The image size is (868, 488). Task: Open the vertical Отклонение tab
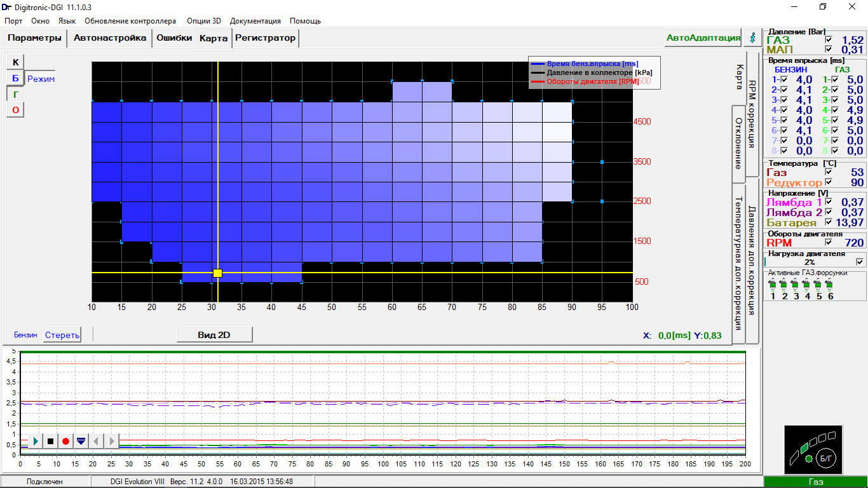coord(738,143)
